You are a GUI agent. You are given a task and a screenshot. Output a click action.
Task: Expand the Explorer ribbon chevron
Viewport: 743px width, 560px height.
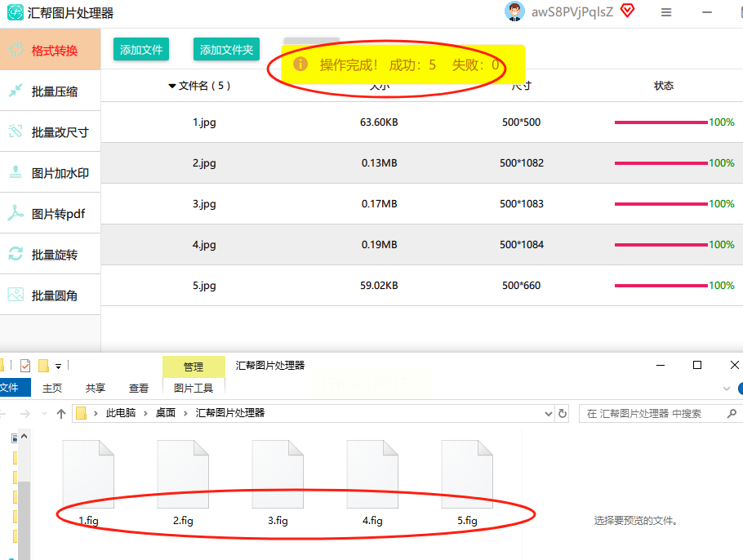(x=726, y=389)
